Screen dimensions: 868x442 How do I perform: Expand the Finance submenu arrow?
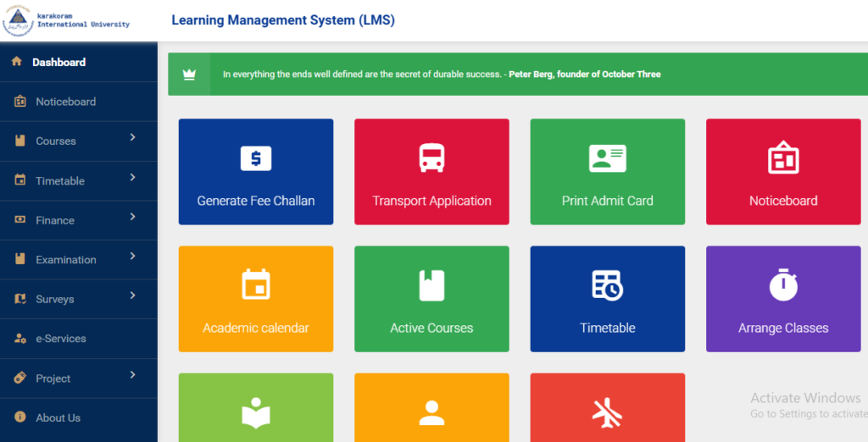[133, 216]
